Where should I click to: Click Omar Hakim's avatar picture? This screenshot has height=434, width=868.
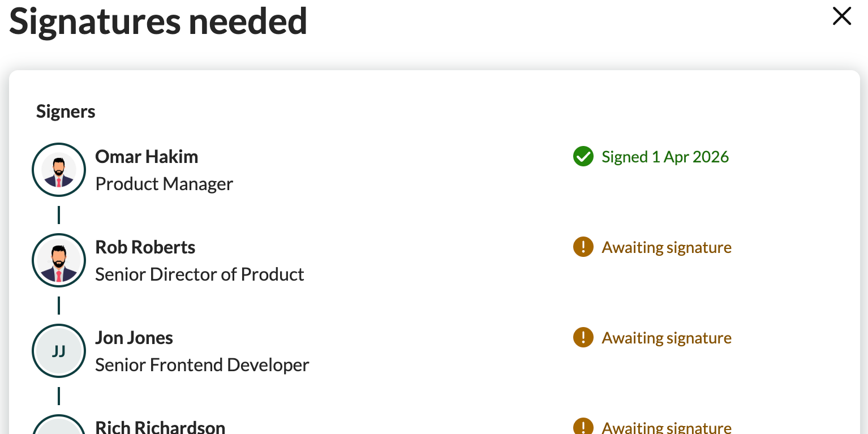click(x=59, y=170)
